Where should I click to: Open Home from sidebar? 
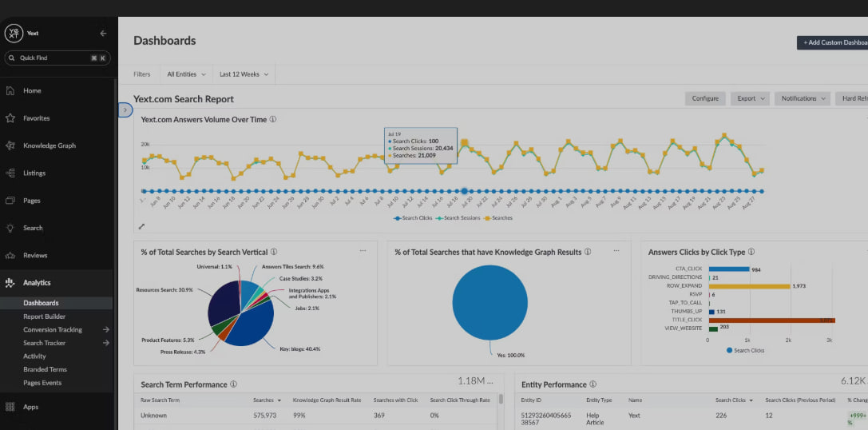[x=32, y=90]
